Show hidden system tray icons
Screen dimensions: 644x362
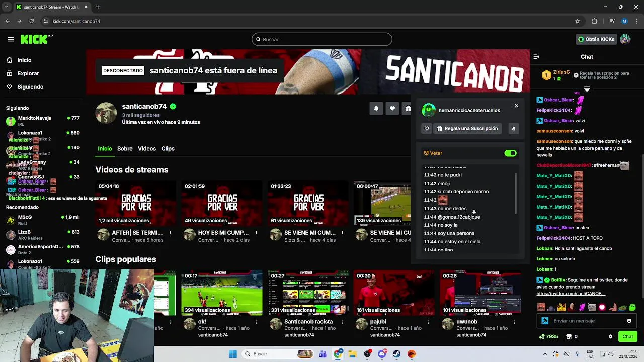[545, 354]
